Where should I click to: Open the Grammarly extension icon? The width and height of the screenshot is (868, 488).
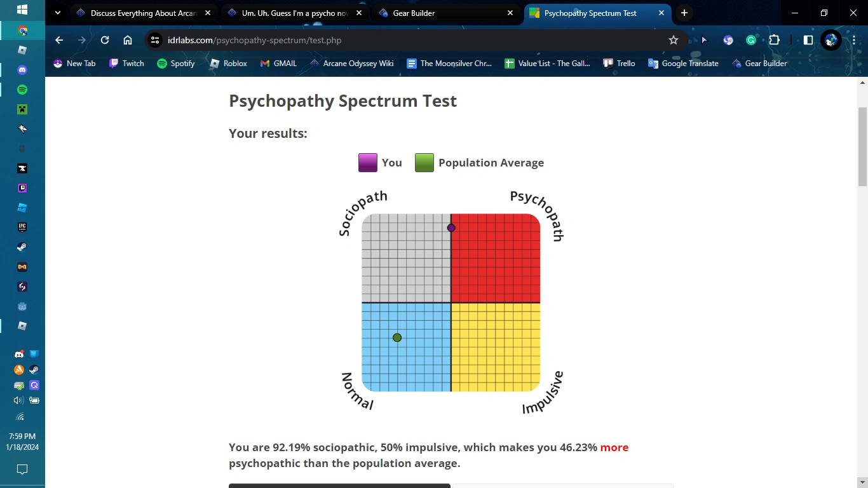click(x=751, y=40)
